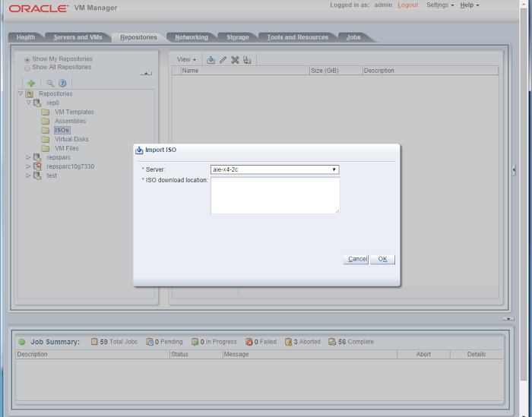Click the Failed jobs icon

pos(249,342)
